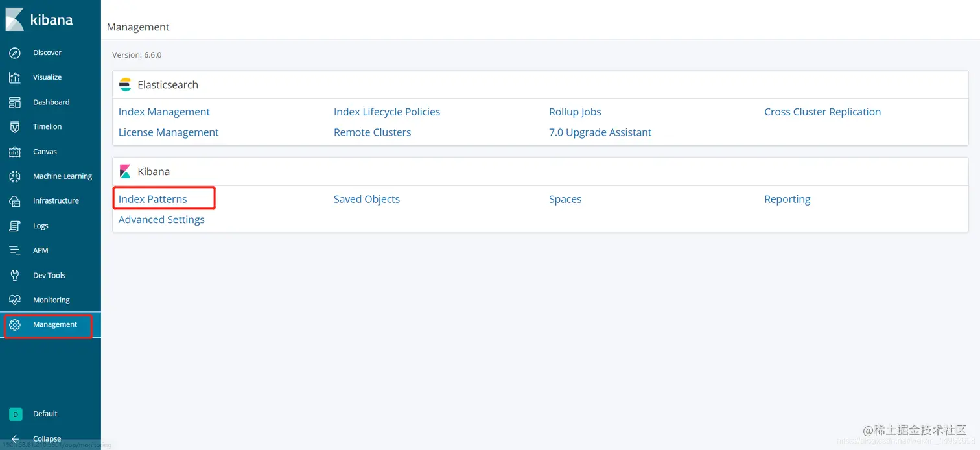Screen dimensions: 980x450
Task: Open License Management link
Action: pos(169,132)
